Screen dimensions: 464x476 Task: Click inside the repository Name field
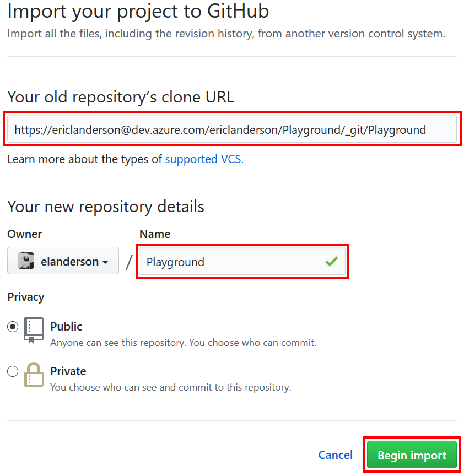pyautogui.click(x=237, y=261)
